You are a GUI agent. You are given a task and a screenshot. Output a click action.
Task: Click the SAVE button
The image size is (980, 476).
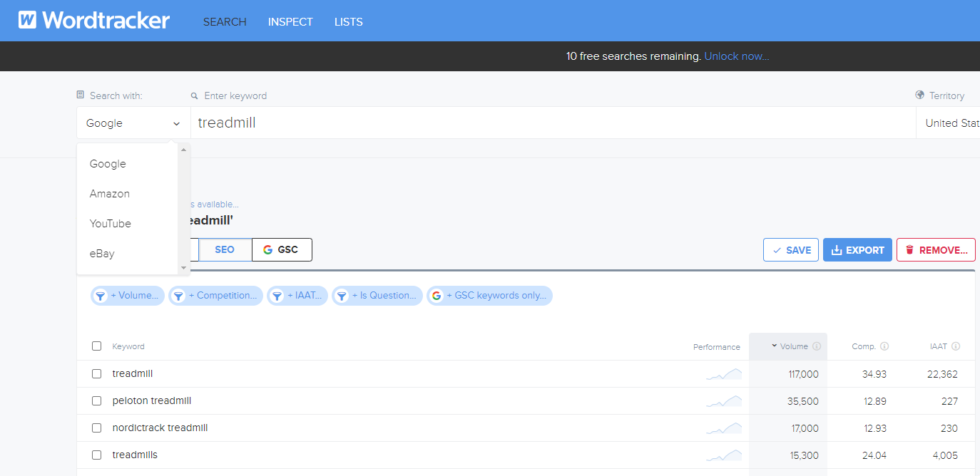[791, 250]
